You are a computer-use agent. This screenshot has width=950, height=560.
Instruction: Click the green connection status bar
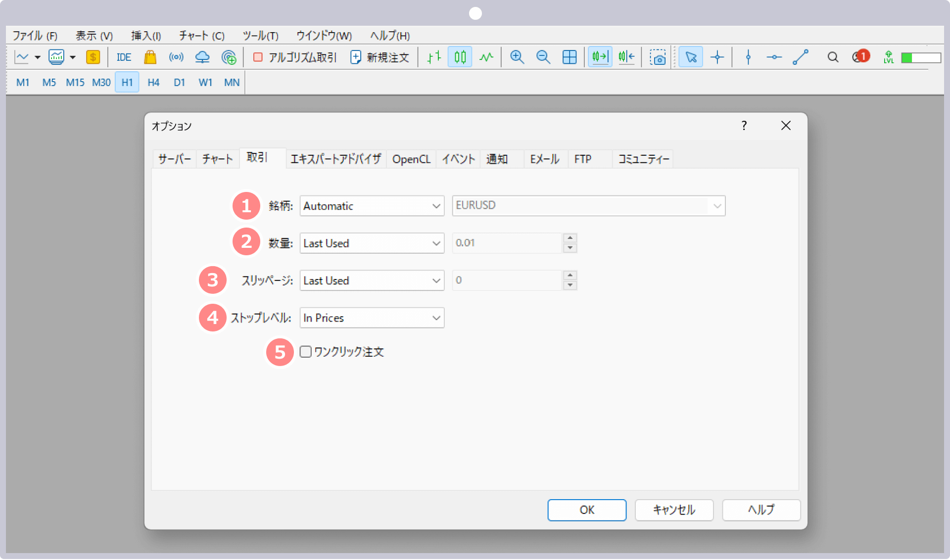tap(921, 58)
